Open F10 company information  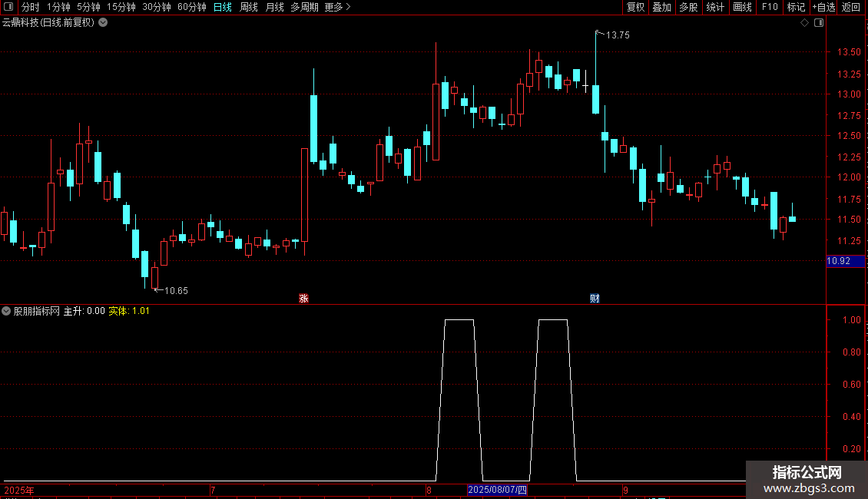point(770,7)
